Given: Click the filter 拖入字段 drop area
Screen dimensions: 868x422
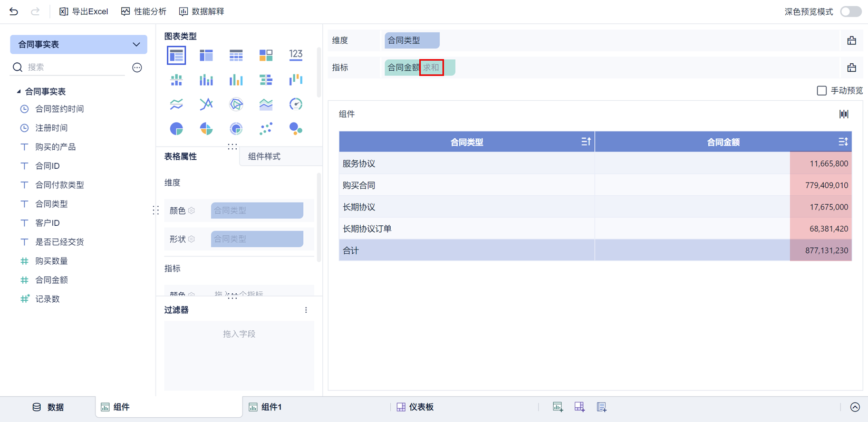Looking at the screenshot, I should (x=239, y=355).
